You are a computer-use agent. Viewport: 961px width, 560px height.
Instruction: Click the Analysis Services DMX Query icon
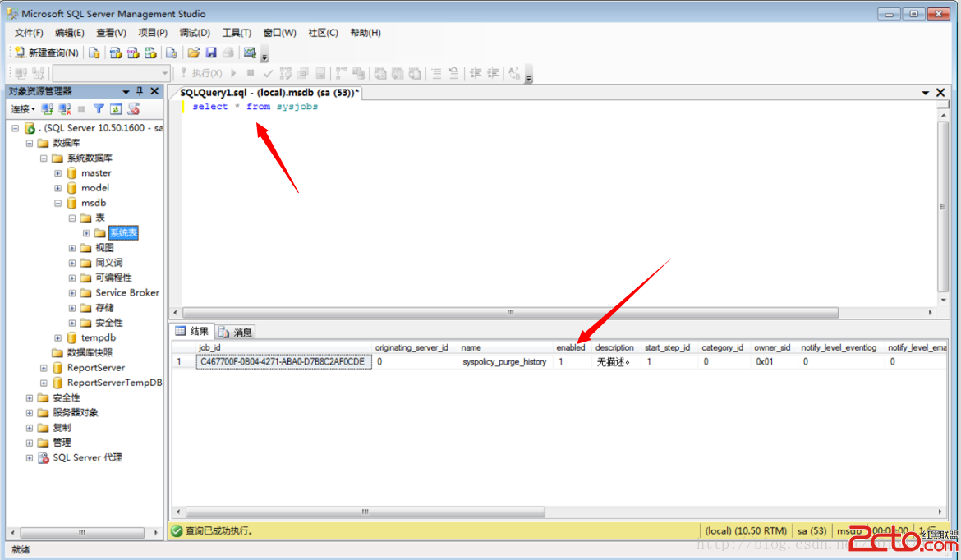tap(133, 53)
